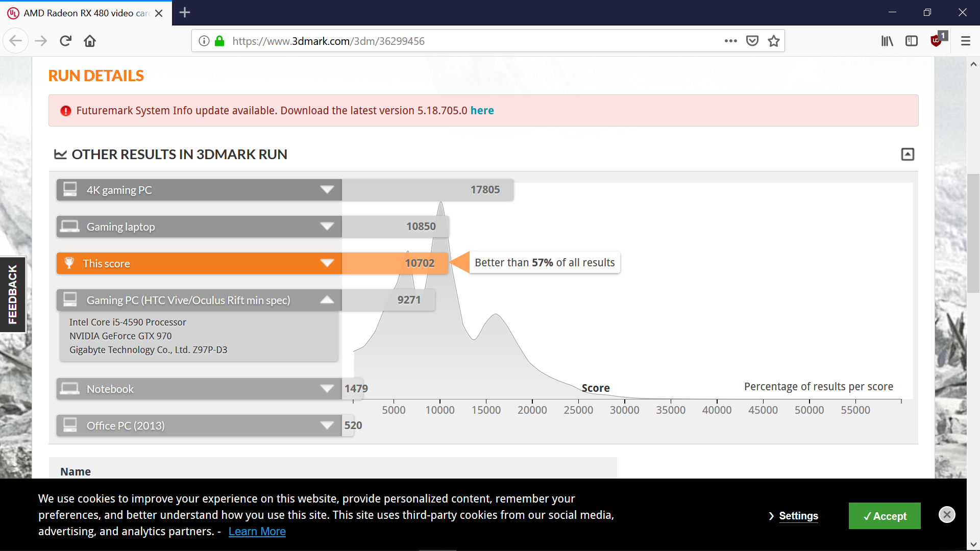The height and width of the screenshot is (551, 980).
Task: Click the browser reload button
Action: pyautogui.click(x=65, y=41)
